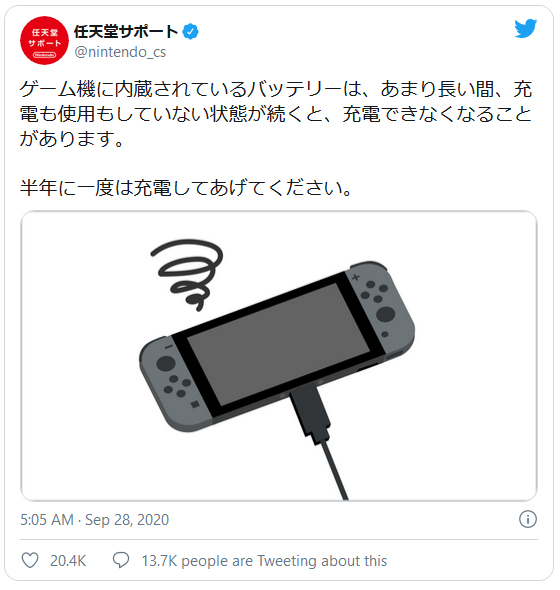Click the 任天堂サポート display name

click(126, 32)
